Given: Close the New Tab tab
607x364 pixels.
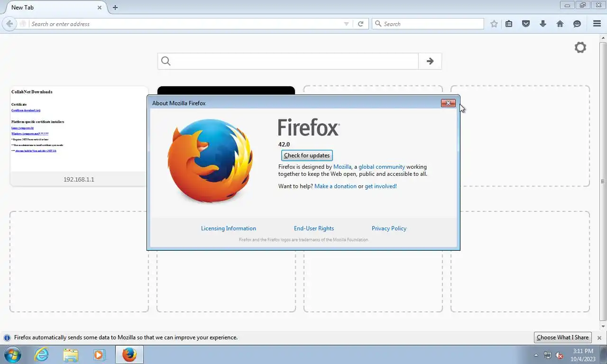Looking at the screenshot, I should 100,7.
